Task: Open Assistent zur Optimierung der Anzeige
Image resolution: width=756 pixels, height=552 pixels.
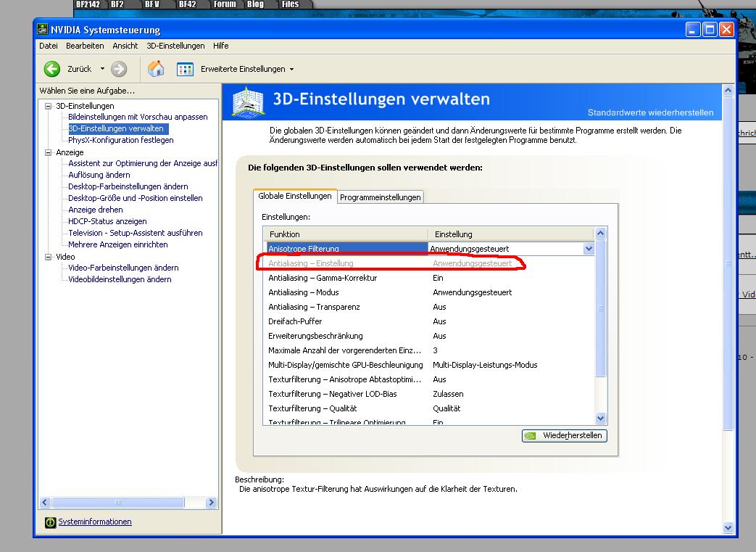Action: 143,164
